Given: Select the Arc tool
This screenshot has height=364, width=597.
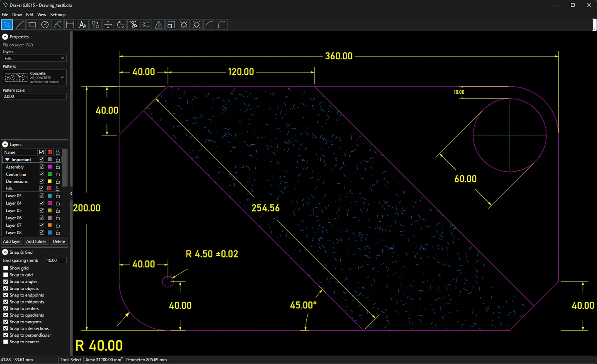Looking at the screenshot, I should 58,25.
